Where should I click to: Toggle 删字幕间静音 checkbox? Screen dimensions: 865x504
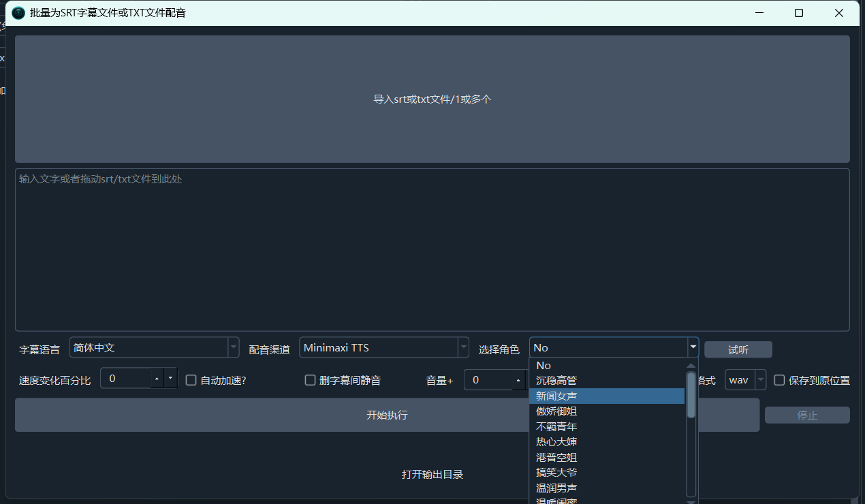point(310,380)
